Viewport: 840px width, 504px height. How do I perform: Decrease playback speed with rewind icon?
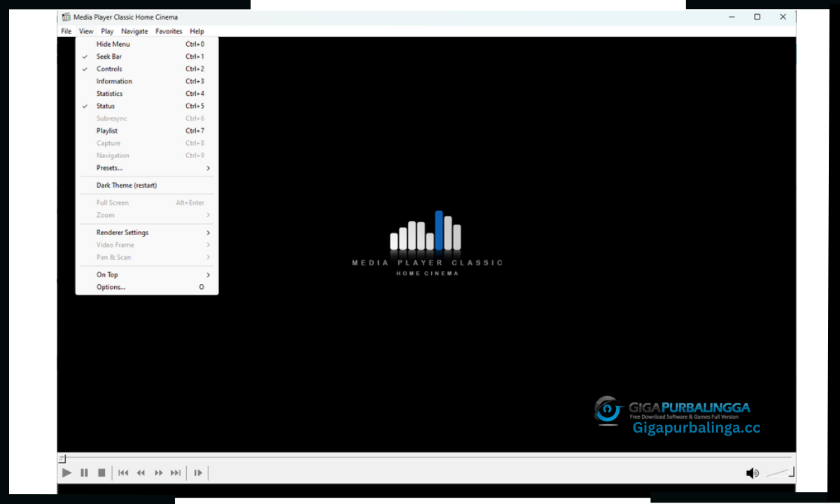pos(141,473)
